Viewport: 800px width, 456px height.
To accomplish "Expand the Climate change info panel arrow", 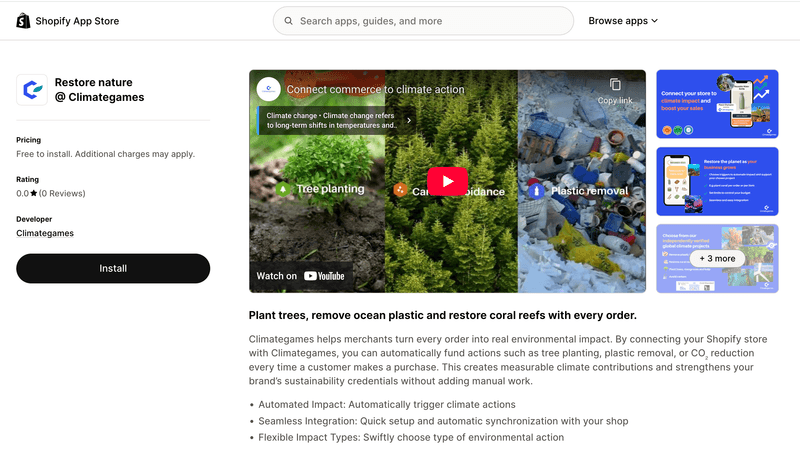I will (409, 120).
